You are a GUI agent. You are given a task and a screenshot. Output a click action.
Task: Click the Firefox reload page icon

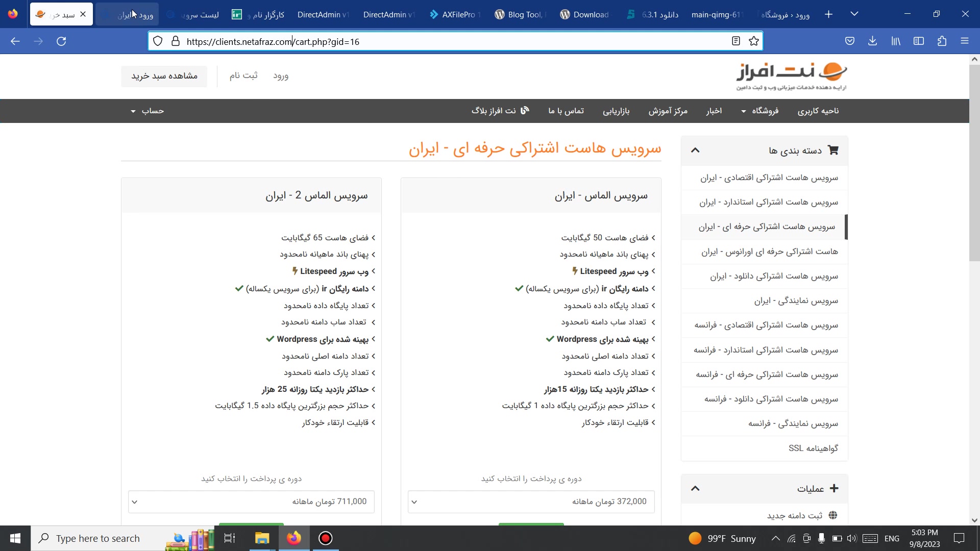coord(61,41)
